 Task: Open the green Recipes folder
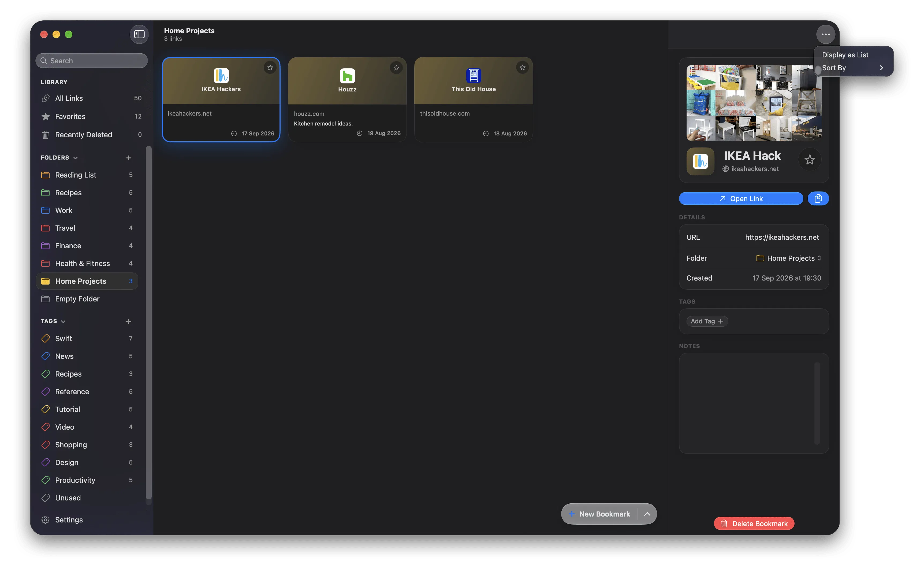(x=87, y=193)
